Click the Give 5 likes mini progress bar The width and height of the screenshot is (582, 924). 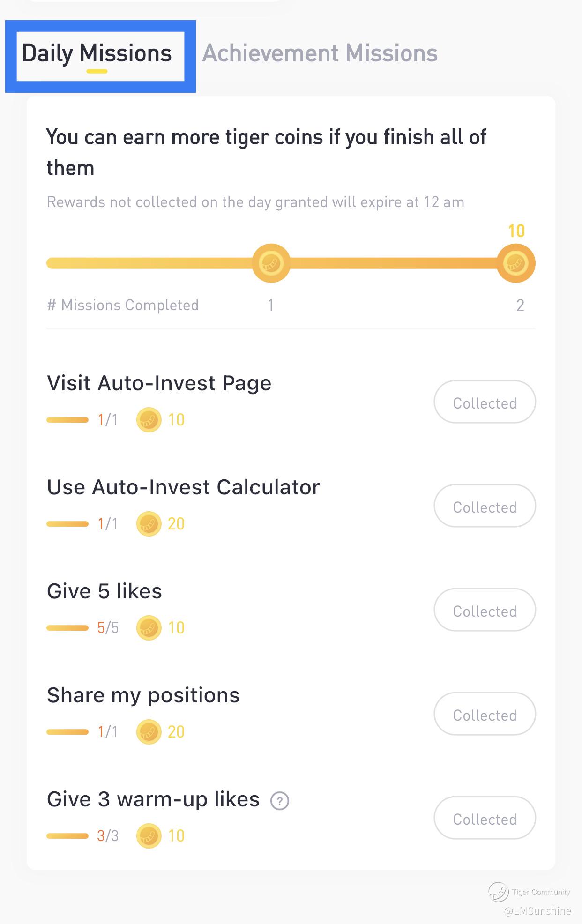67,628
